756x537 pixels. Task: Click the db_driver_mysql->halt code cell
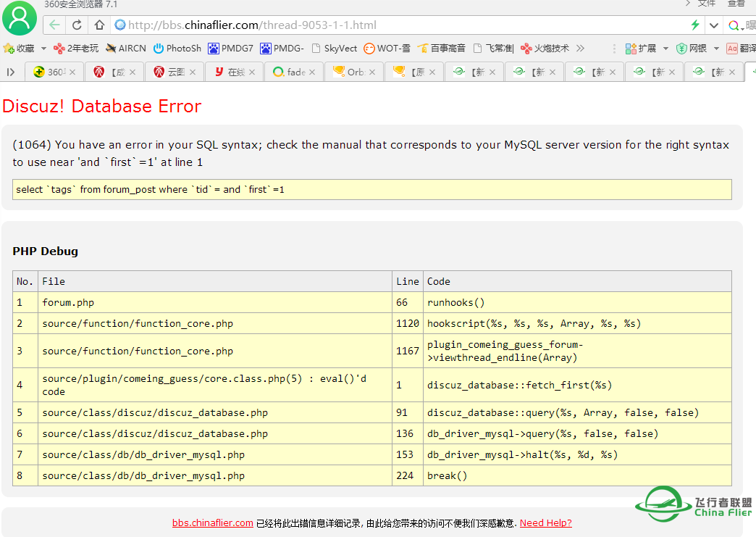(x=578, y=454)
